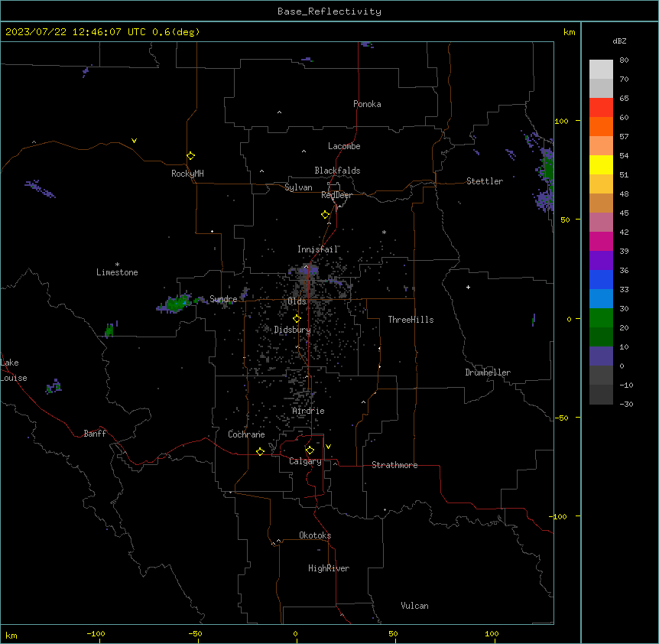Click the Okotoks label
Viewport: 659px width, 644px height.
click(x=315, y=535)
